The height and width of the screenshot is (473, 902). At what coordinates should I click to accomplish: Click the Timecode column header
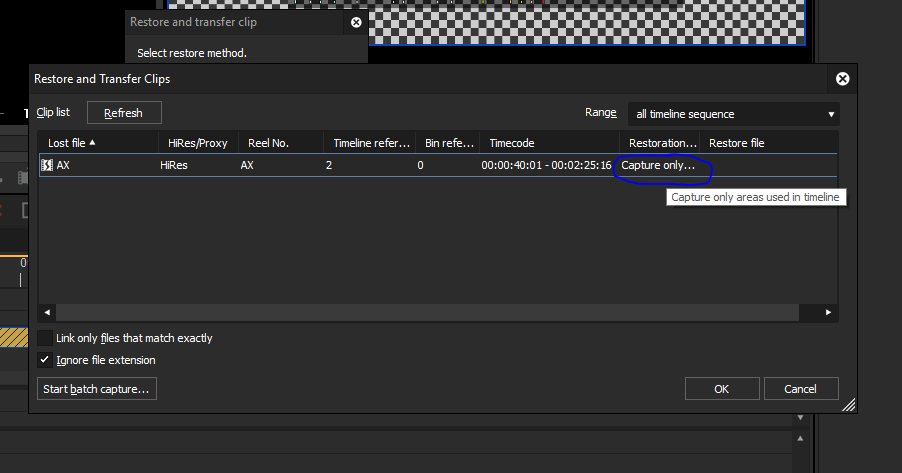tap(549, 143)
